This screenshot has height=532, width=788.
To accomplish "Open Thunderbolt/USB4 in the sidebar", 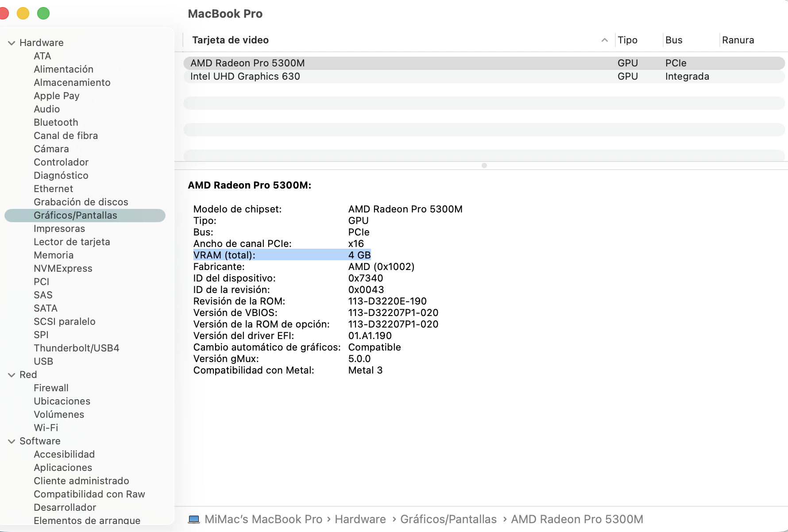I will 77,348.
